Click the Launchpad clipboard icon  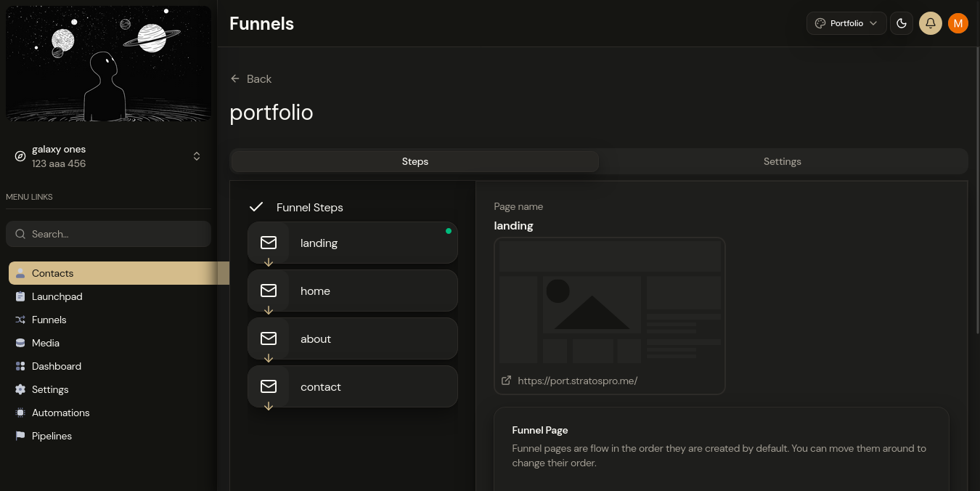[20, 296]
